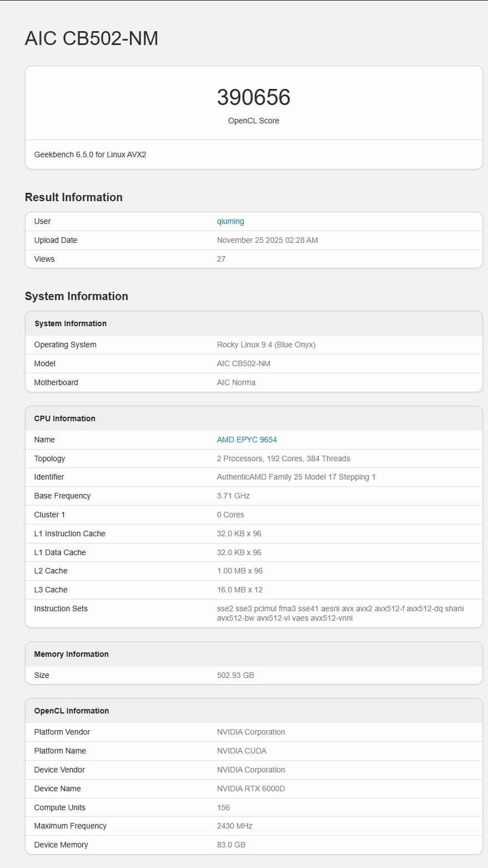
Task: Click the Maximum Frequency value 2430 MHz
Action: point(235,826)
